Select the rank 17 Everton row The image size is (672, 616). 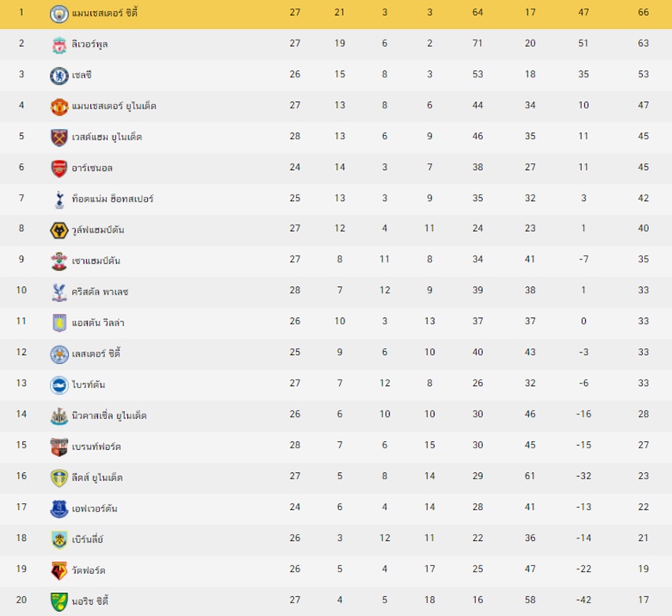pos(336,508)
